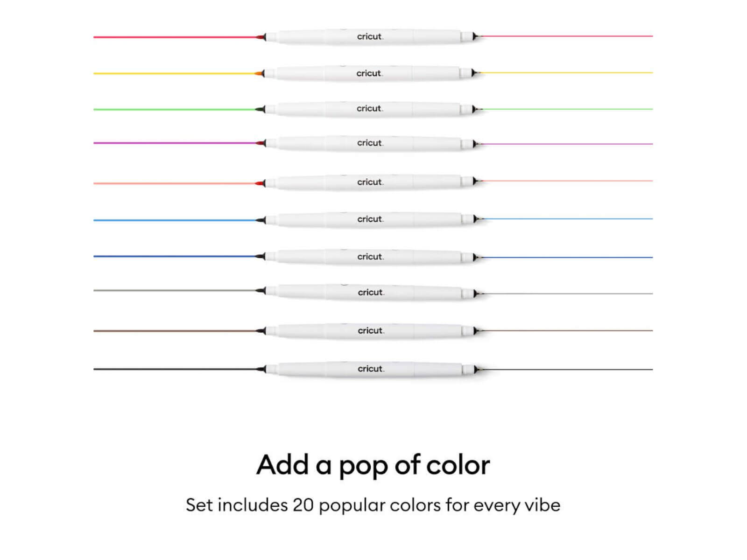Select the thin red line on the right
The width and height of the screenshot is (747, 560).
(x=567, y=36)
